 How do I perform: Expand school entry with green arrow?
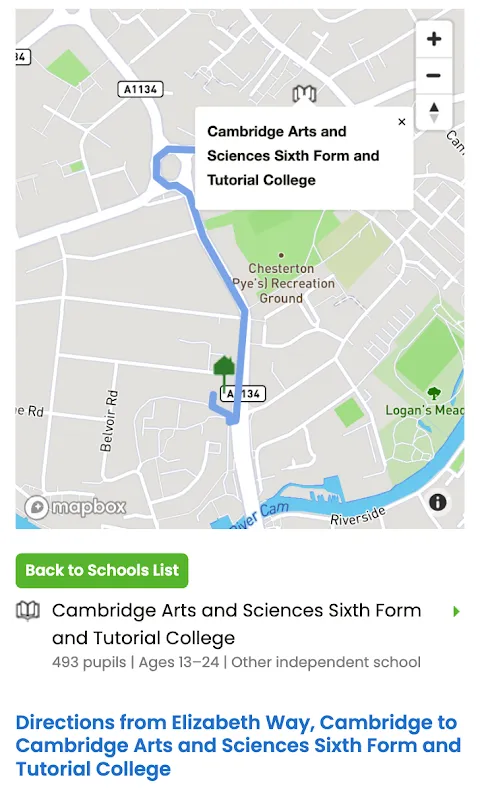[456, 611]
